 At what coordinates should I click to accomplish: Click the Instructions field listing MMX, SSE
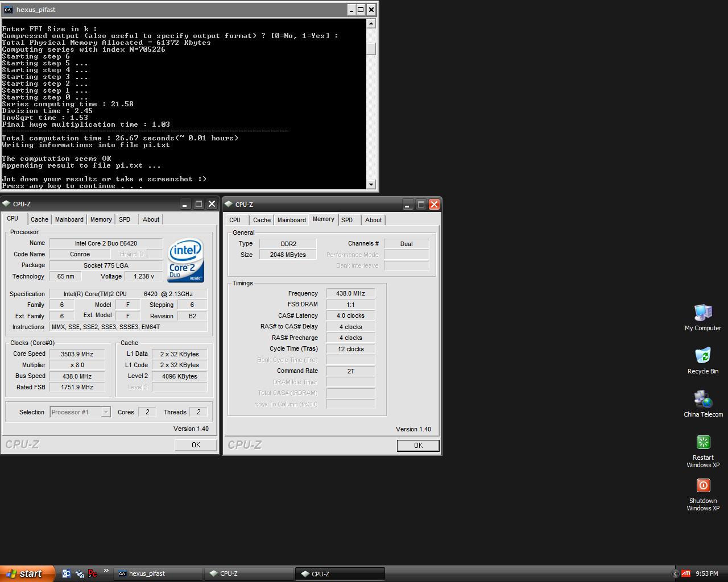pyautogui.click(x=129, y=327)
